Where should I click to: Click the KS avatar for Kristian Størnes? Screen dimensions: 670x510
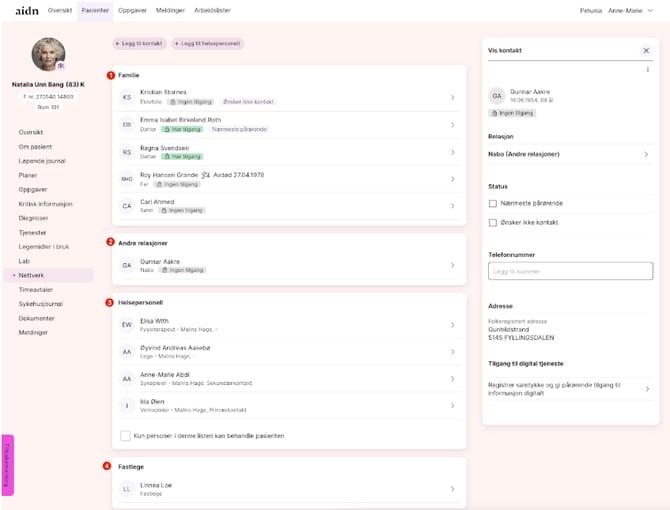click(x=127, y=97)
